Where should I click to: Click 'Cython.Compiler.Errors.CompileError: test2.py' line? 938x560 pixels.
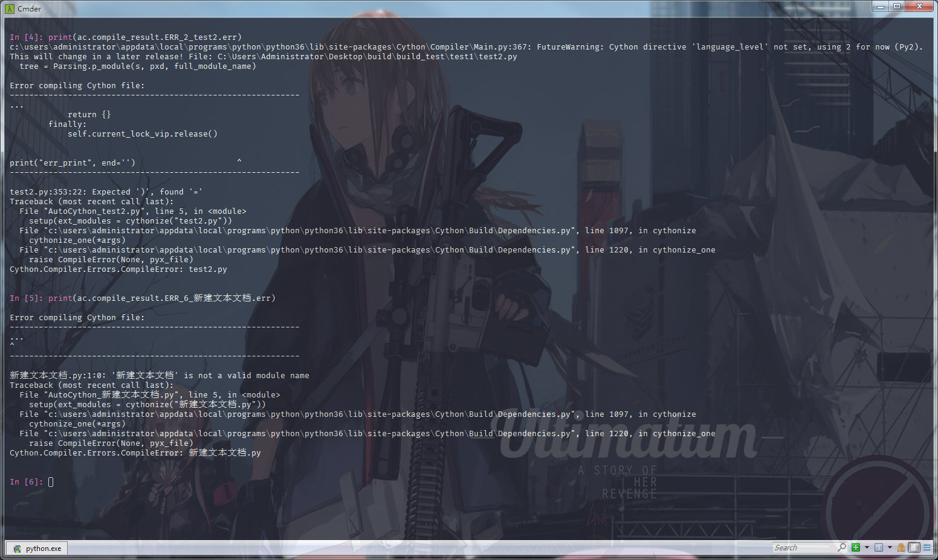pos(118,269)
